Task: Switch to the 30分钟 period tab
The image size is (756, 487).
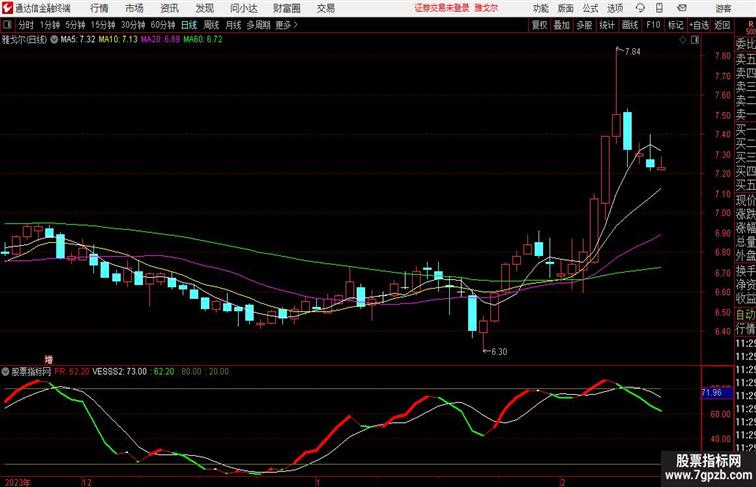Action: (133, 25)
